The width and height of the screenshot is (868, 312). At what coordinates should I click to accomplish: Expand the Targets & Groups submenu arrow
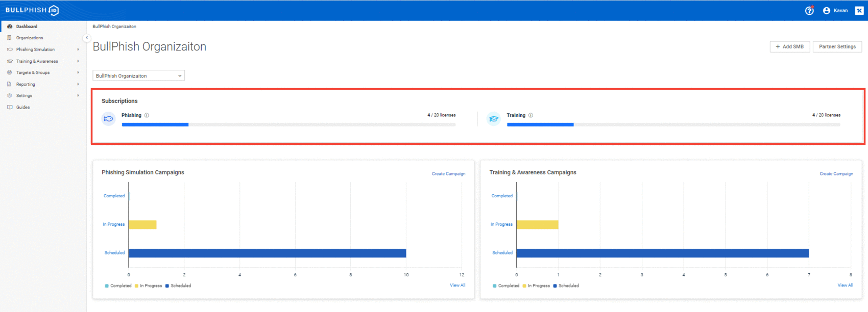pyautogui.click(x=78, y=72)
